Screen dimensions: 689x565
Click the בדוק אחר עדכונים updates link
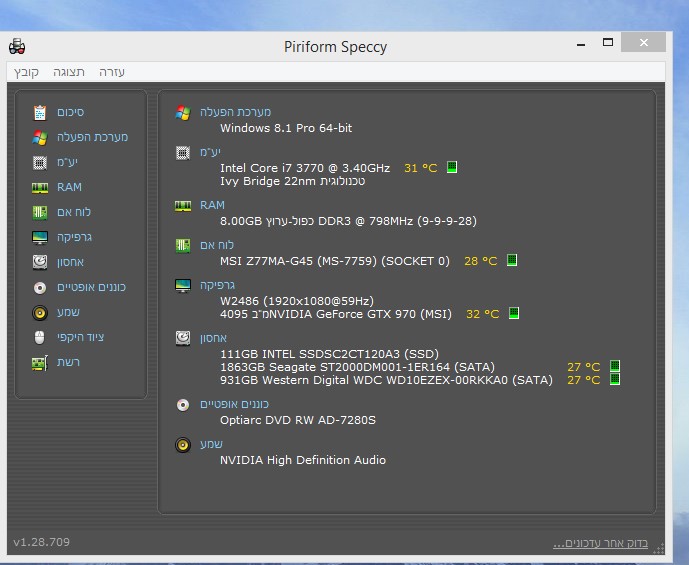pos(600,543)
